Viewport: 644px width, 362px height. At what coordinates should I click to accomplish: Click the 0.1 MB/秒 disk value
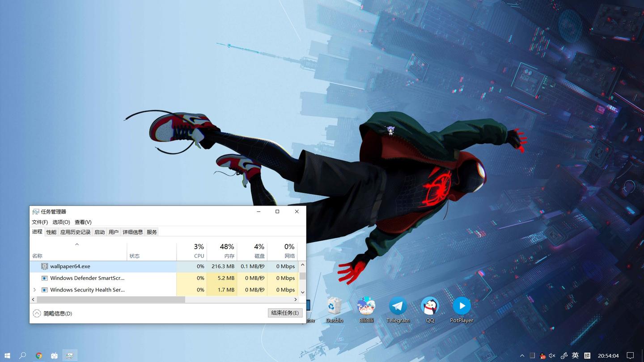(253, 266)
